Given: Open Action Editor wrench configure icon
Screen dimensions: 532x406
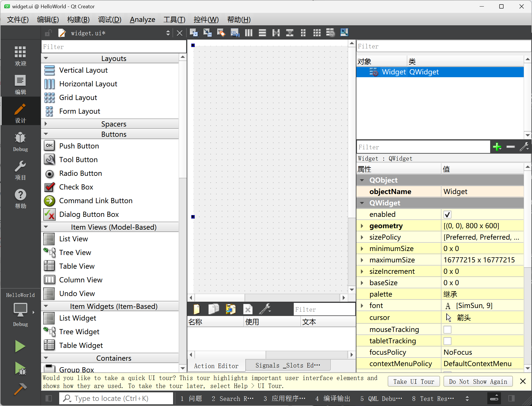Looking at the screenshot, I should click(265, 309).
